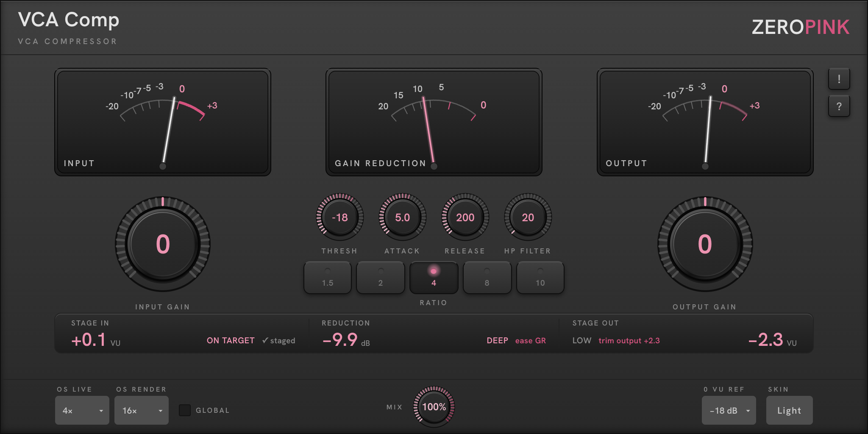Click the Output Gain knob
Screen dimensions: 868x434
tap(705, 244)
